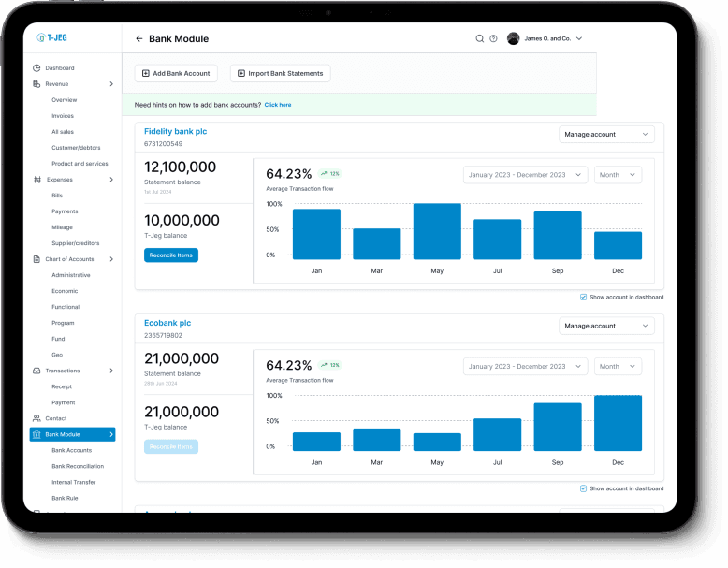
Task: Click the 'Click here' hints link
Action: point(278,105)
